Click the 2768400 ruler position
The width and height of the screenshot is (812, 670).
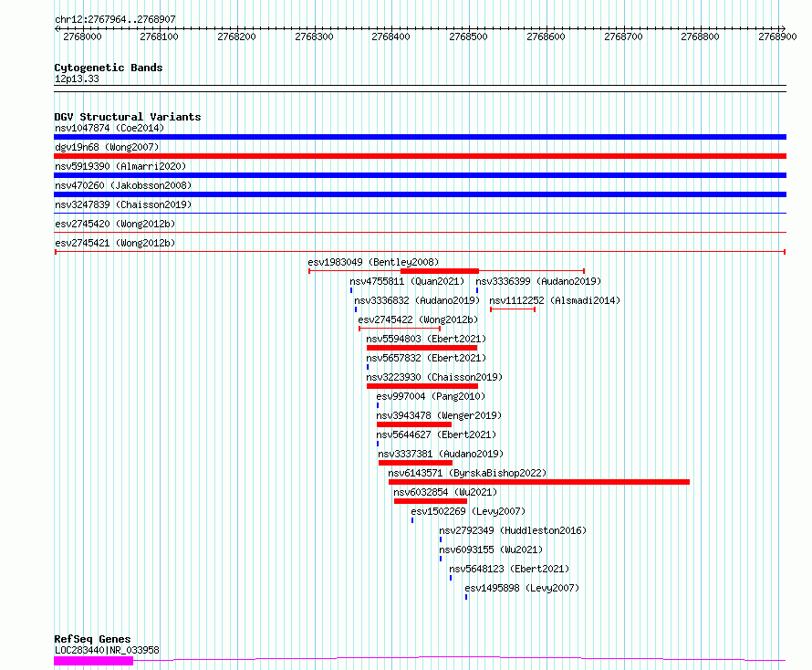391,37
